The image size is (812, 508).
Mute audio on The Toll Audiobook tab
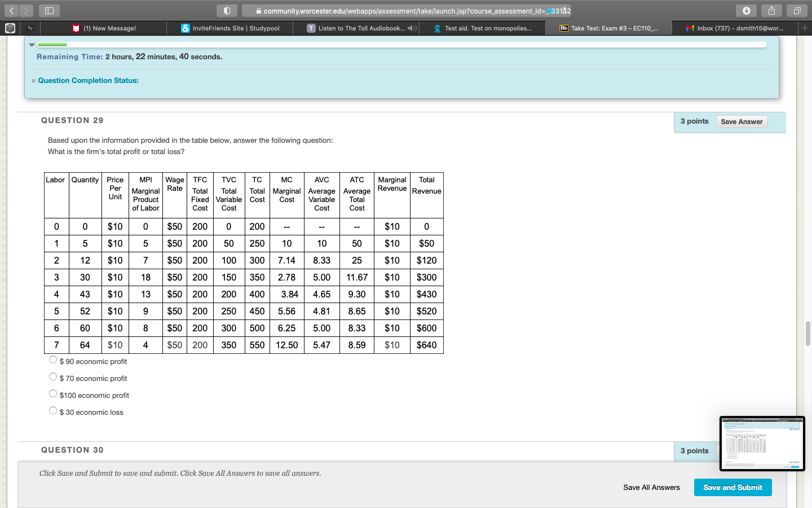pyautogui.click(x=412, y=28)
